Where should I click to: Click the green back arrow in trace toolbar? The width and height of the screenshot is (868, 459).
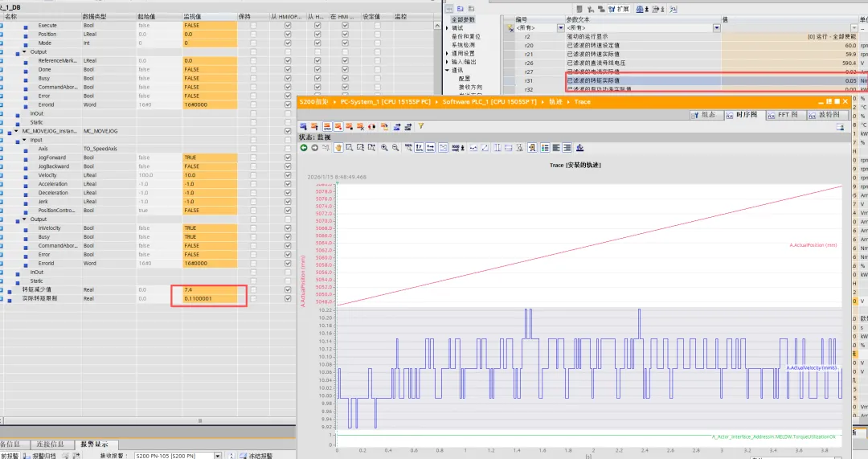coord(304,148)
